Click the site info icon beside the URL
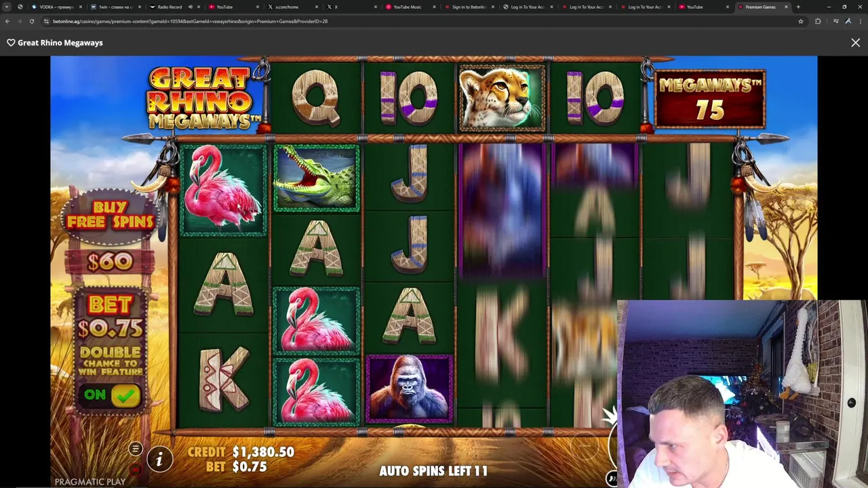The image size is (868, 488). tap(46, 21)
